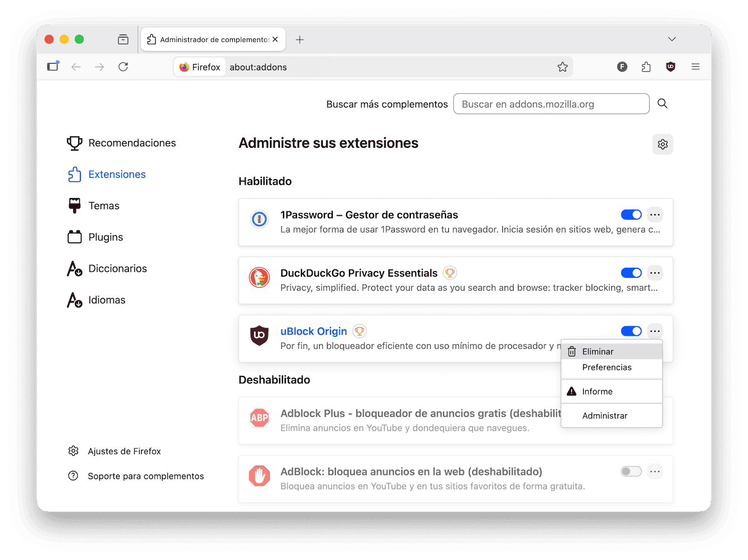Open the Temas section
Screen dimensions: 748x560
point(104,206)
